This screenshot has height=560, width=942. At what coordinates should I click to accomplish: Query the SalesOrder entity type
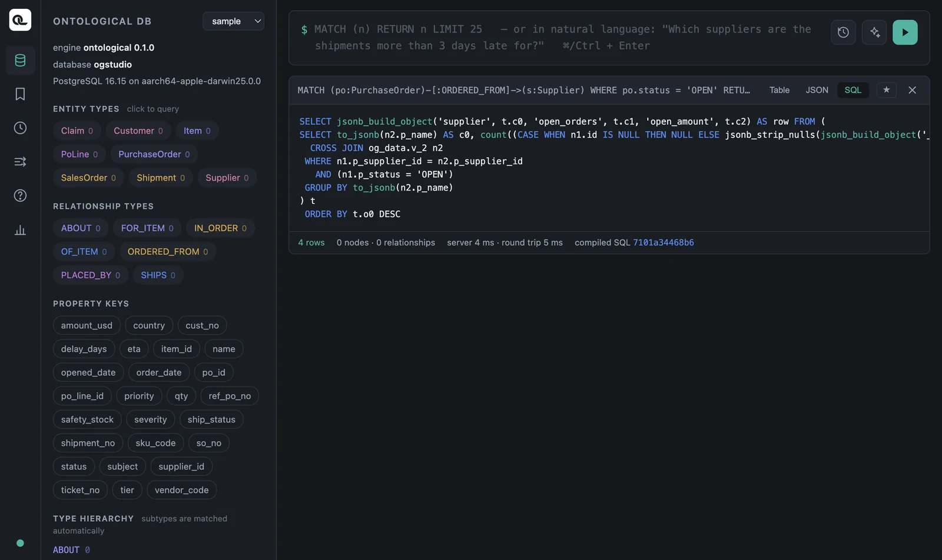(x=88, y=178)
